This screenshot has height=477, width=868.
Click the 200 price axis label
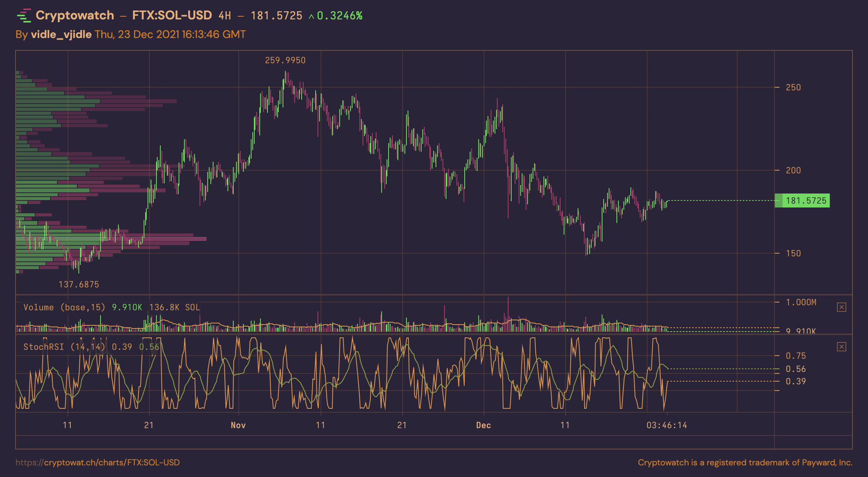click(x=793, y=170)
